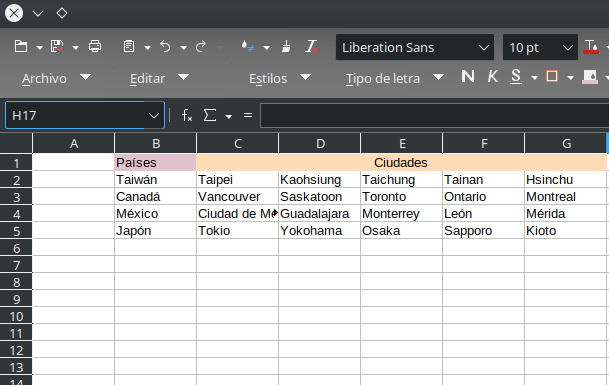Apply the background color fill icon
This screenshot has width=609, height=385.
coord(590,77)
